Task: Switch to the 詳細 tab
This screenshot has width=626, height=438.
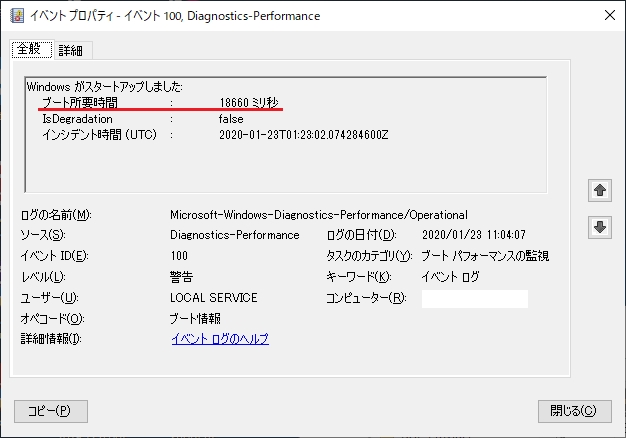Action: [x=70, y=50]
